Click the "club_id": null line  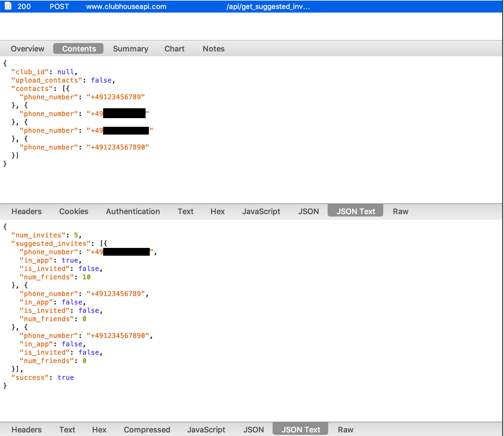[44, 72]
